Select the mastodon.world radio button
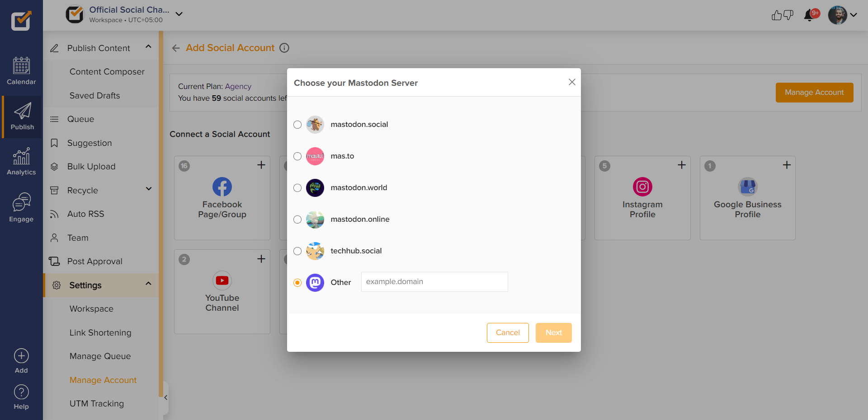 pos(297,188)
